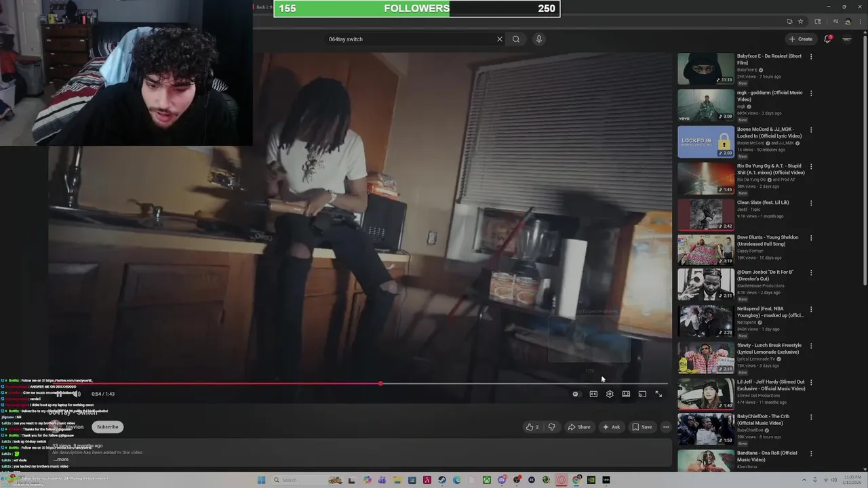Image resolution: width=868 pixels, height=488 pixels.
Task: Open options menu for mgk goddamn video
Action: click(x=811, y=94)
